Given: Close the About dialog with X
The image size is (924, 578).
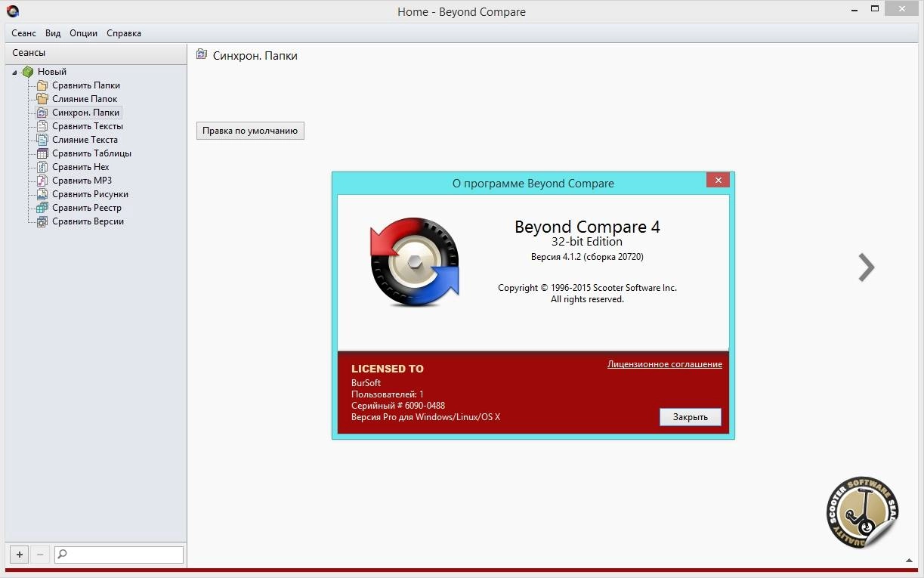Looking at the screenshot, I should pos(718,181).
